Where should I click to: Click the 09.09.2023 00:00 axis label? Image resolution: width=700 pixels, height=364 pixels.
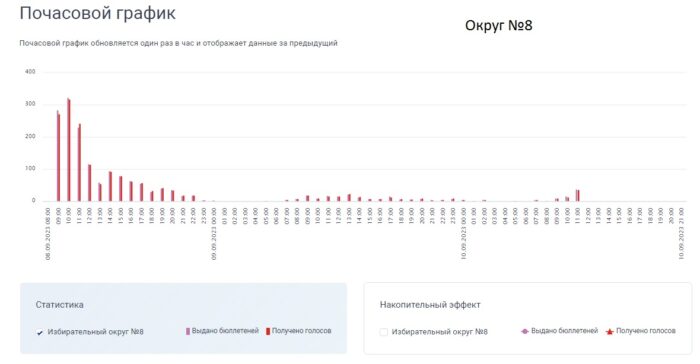(214, 233)
